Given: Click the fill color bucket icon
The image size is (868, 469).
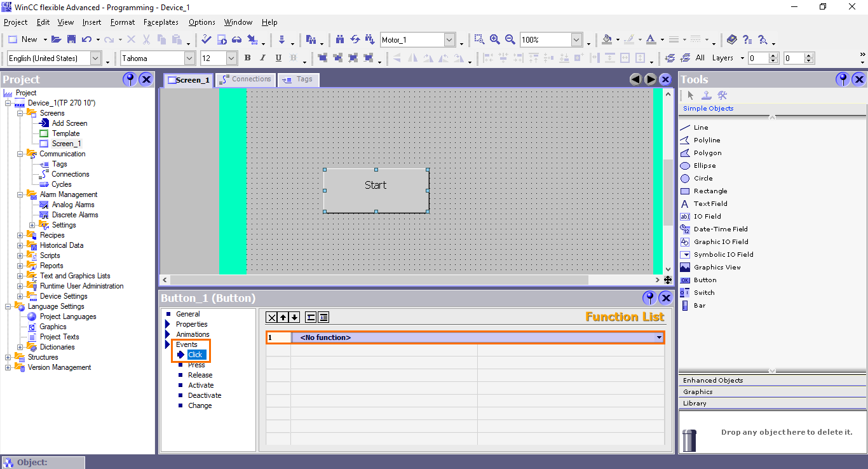Looking at the screenshot, I should coord(607,39).
